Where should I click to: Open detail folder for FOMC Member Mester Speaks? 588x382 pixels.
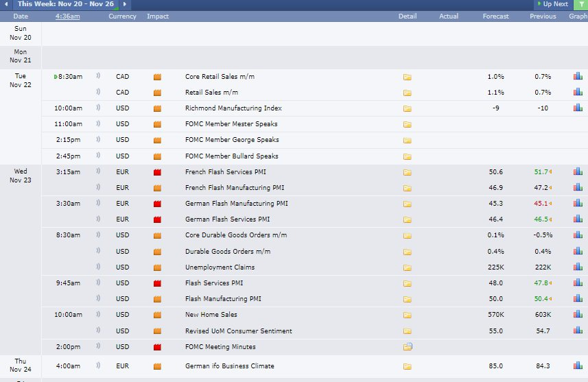[408, 124]
